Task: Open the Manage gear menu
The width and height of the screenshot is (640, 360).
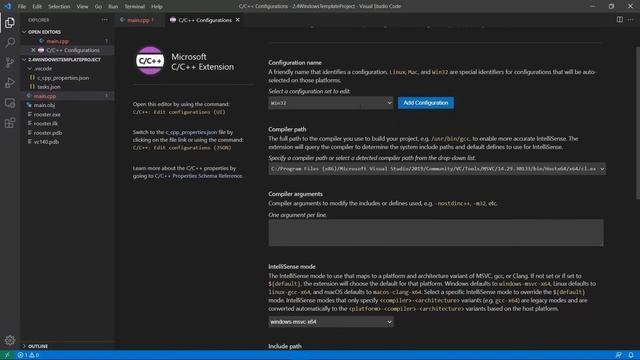Action: click(10, 340)
